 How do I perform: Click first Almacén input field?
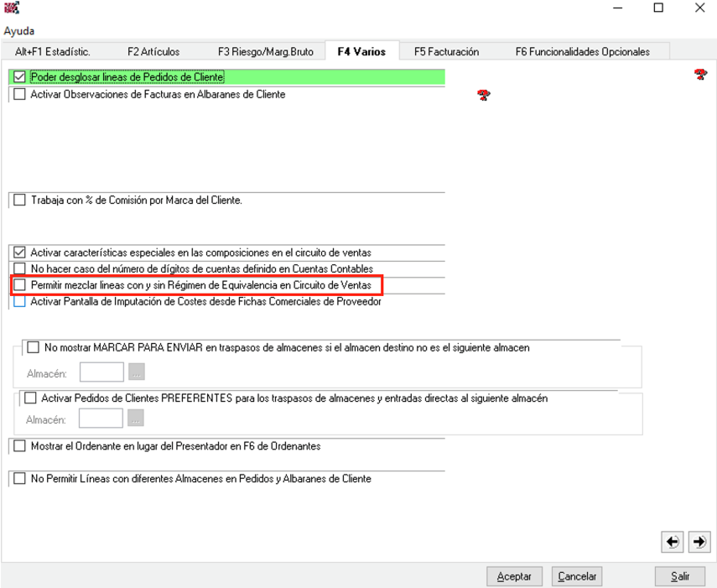click(101, 372)
